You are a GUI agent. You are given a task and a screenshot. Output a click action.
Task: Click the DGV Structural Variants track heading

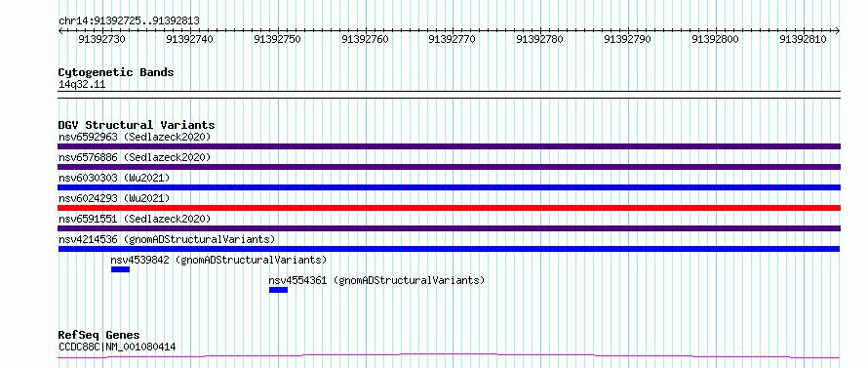click(x=137, y=125)
